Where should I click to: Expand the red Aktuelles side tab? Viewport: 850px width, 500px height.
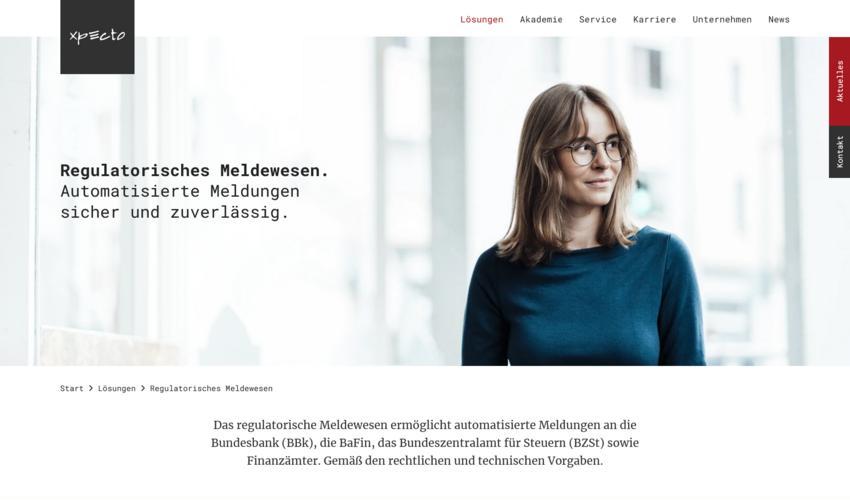[839, 81]
